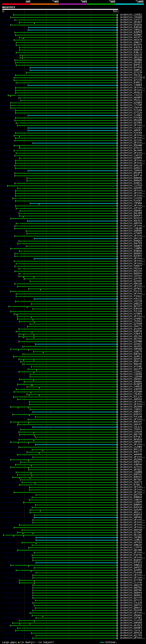146x644 pixels.
Task: Click the Large gaps legend text
Action: (10, 642)
